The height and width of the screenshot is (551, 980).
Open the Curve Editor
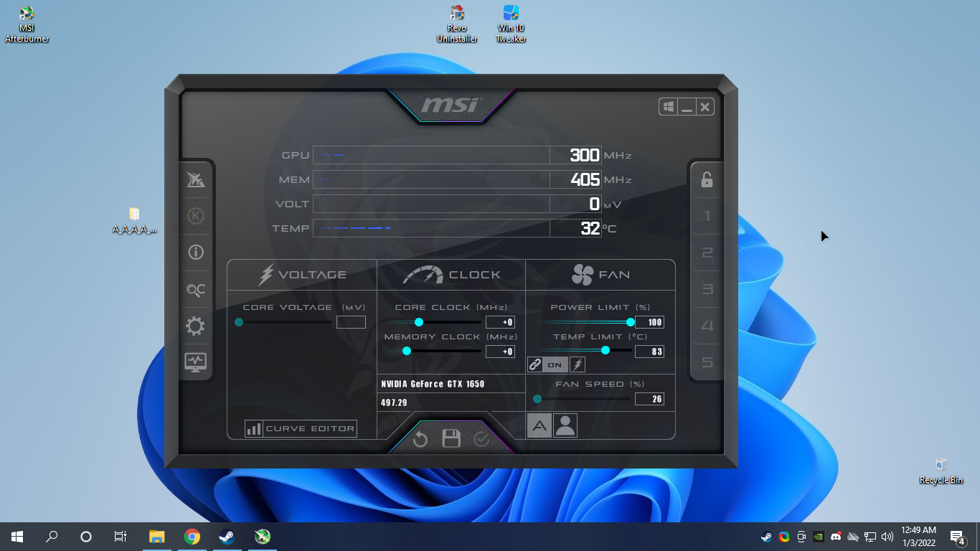pyautogui.click(x=301, y=429)
